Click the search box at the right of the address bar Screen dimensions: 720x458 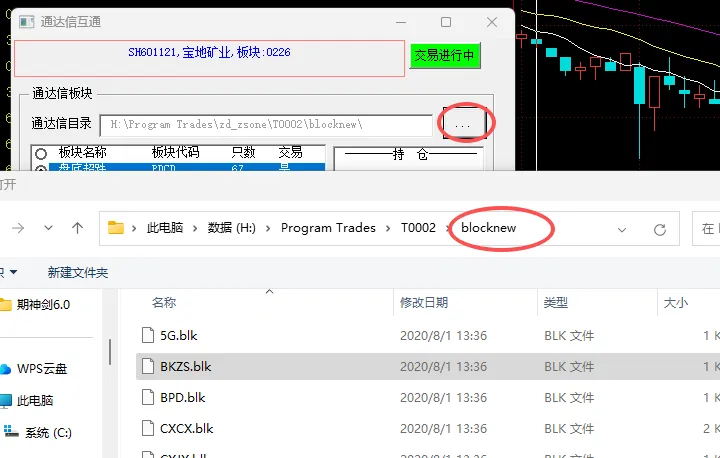coord(706,228)
